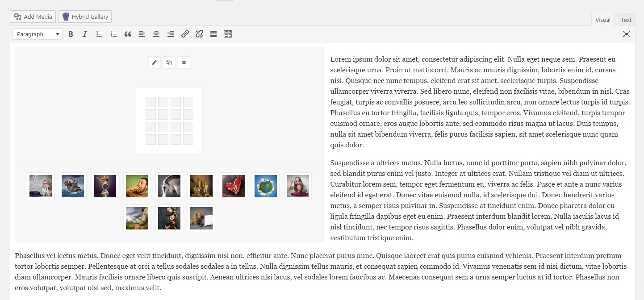Image resolution: width=644 pixels, height=300 pixels.
Task: Toggle bold formatting
Action: (x=71, y=34)
